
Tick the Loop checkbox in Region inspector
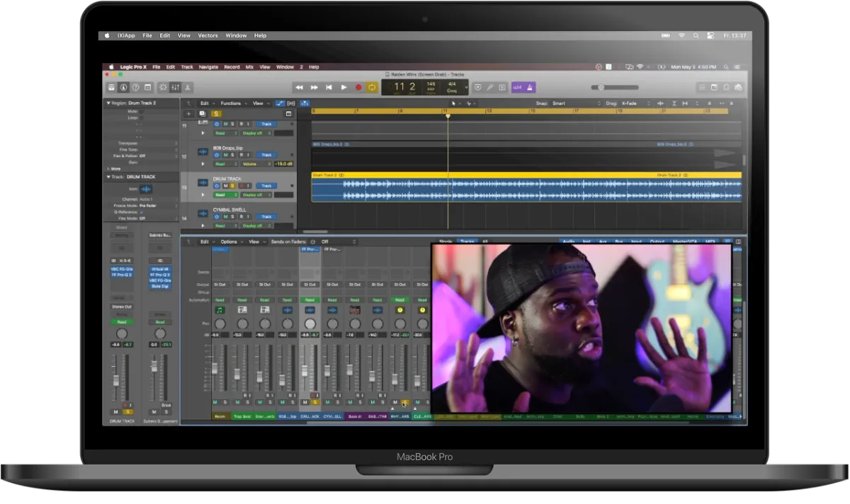click(x=141, y=118)
